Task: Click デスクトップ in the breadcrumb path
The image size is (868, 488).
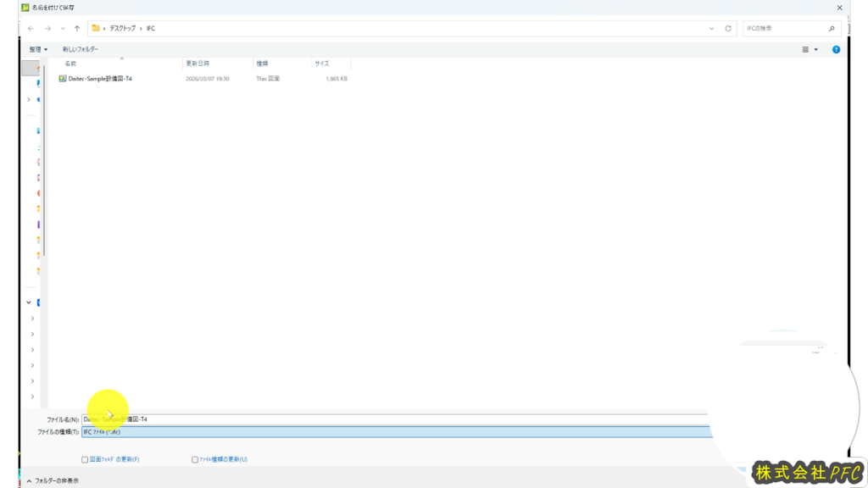Action: [124, 28]
